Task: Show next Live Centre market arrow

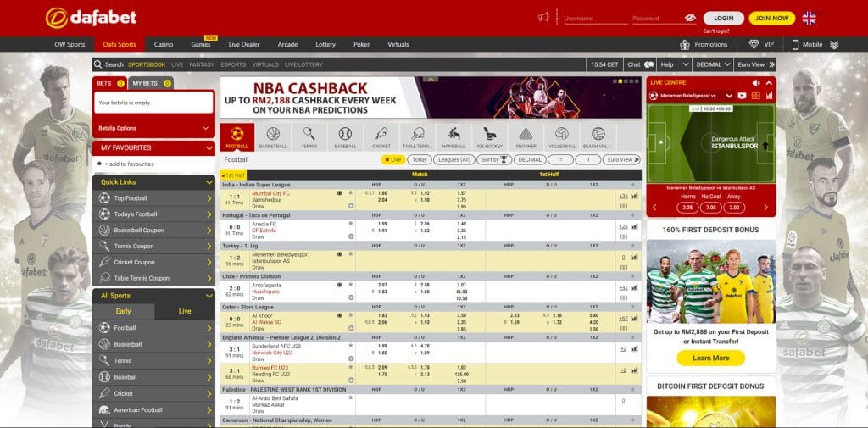Action: click(x=766, y=208)
